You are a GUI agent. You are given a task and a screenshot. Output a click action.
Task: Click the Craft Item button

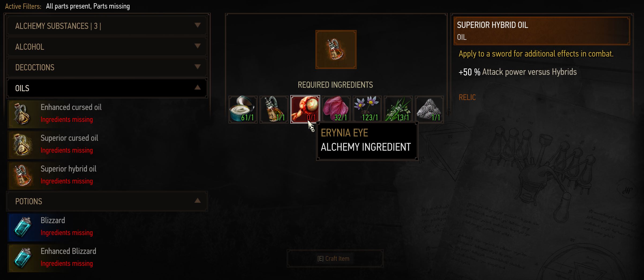click(335, 258)
